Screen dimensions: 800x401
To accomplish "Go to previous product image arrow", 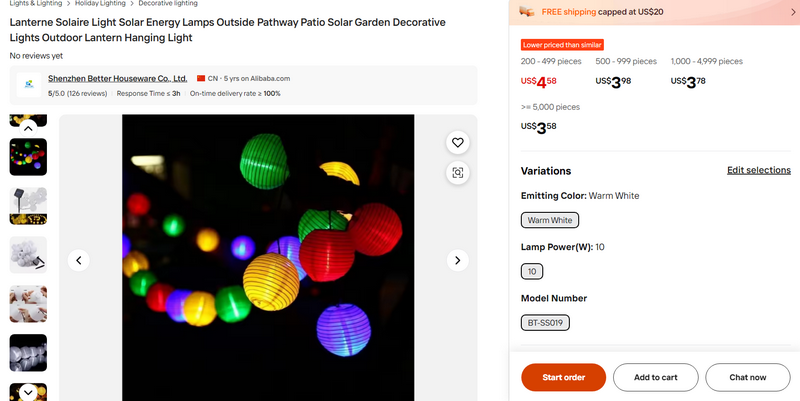I will pos(79,260).
